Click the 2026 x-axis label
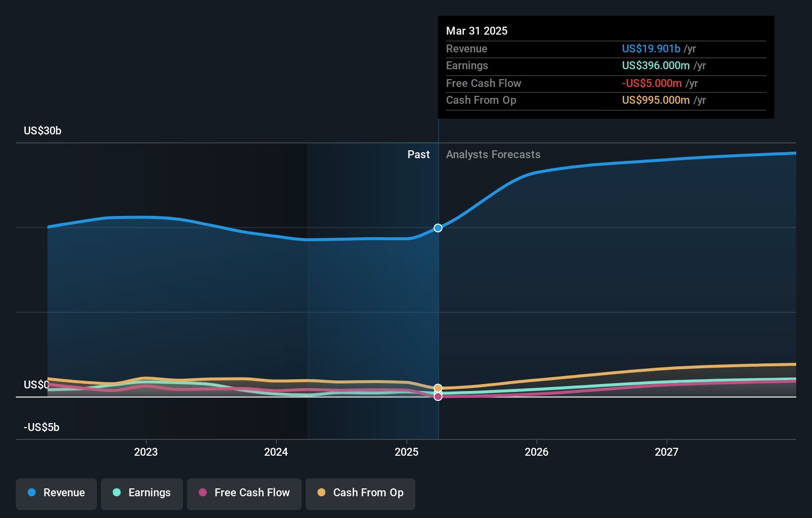Screen dimensions: 812x518 [x=537, y=452]
